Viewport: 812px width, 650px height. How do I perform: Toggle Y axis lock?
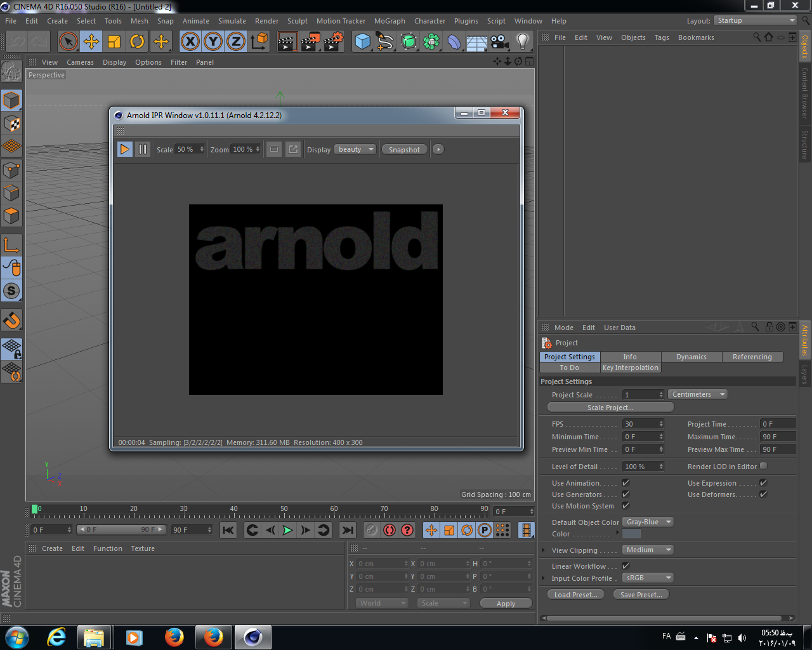click(213, 42)
